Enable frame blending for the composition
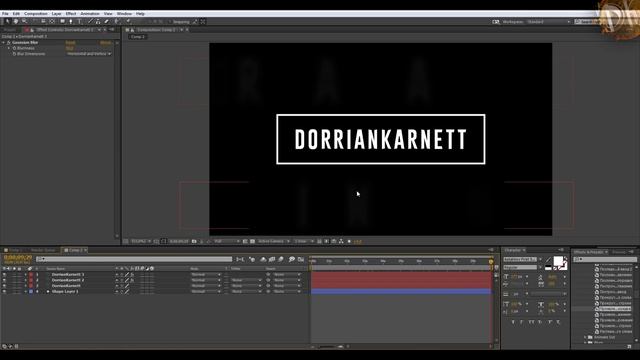640x360 pixels. coord(272,259)
